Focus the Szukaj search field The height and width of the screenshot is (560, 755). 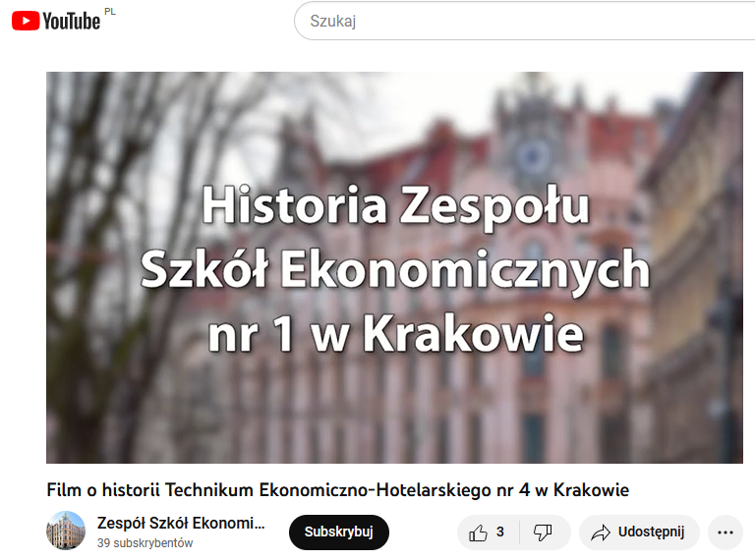click(525, 22)
